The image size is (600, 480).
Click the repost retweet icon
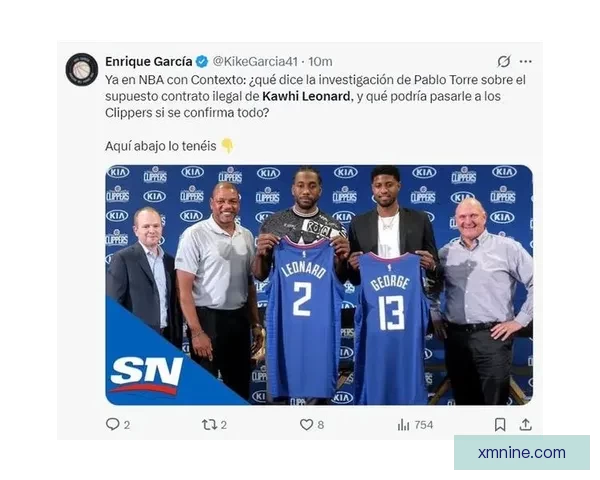click(209, 424)
